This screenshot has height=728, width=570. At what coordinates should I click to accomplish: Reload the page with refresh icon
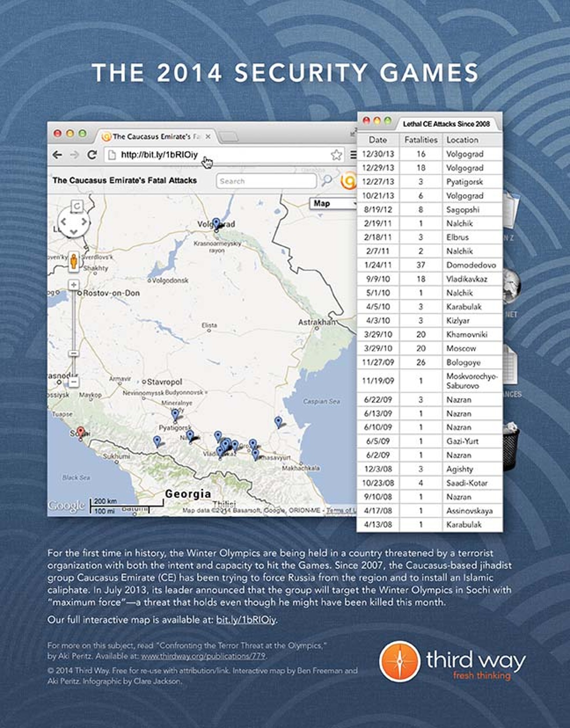tap(92, 155)
